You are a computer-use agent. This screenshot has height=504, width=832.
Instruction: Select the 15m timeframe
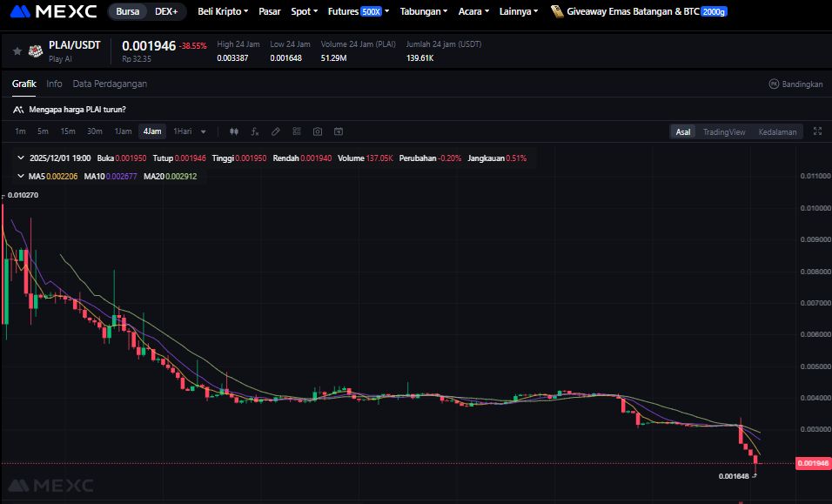(68, 131)
